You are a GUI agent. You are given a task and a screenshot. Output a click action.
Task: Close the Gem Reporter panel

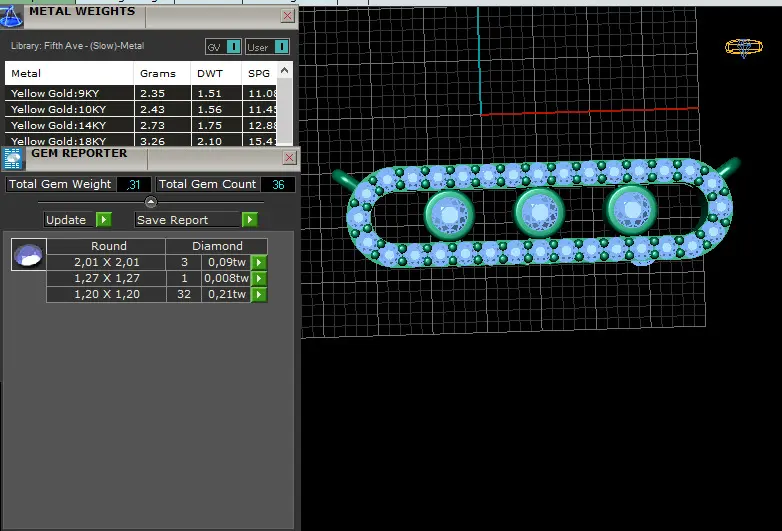(289, 158)
